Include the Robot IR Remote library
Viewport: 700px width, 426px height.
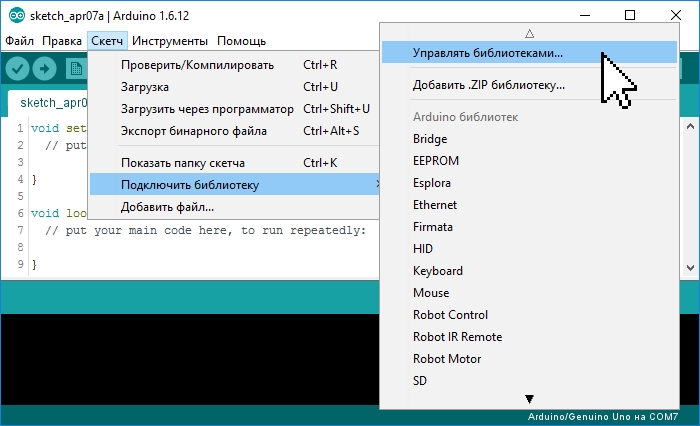[x=529, y=337]
